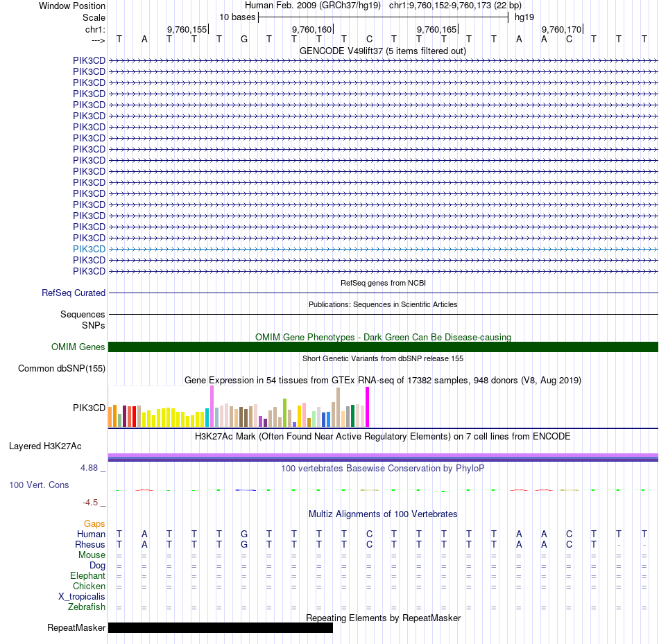This screenshot has height=644, width=659.
Task: Open Publications: Sequences in Scientific Articles title
Action: click(383, 304)
